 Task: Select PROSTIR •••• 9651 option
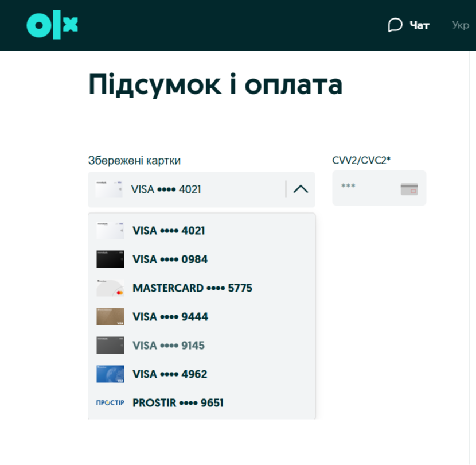[x=201, y=402]
